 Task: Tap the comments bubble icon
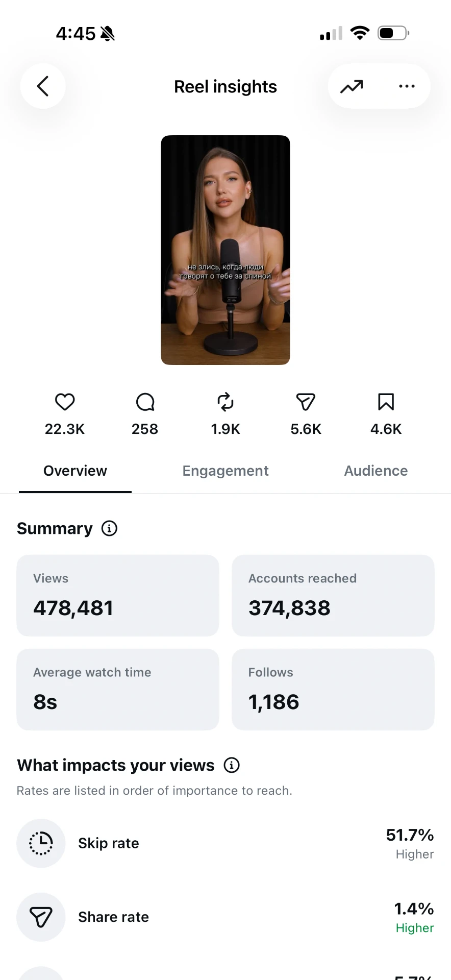(x=145, y=402)
